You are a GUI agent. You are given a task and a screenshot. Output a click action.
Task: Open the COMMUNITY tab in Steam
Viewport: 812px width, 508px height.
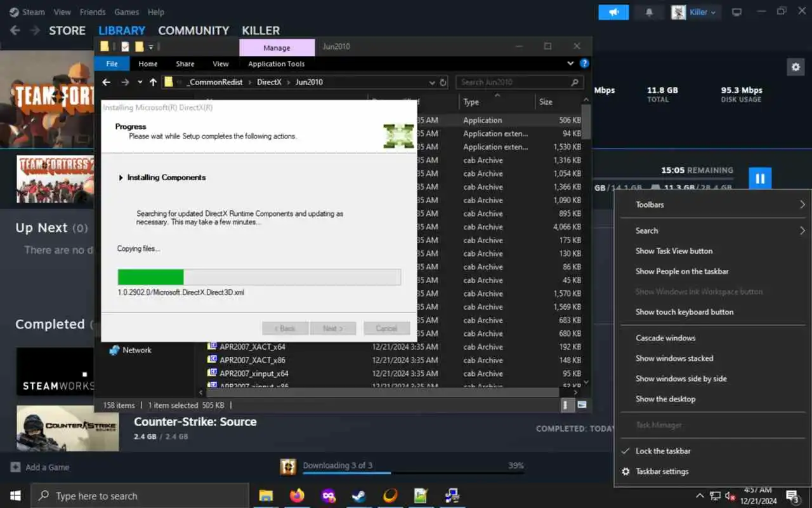coord(193,30)
